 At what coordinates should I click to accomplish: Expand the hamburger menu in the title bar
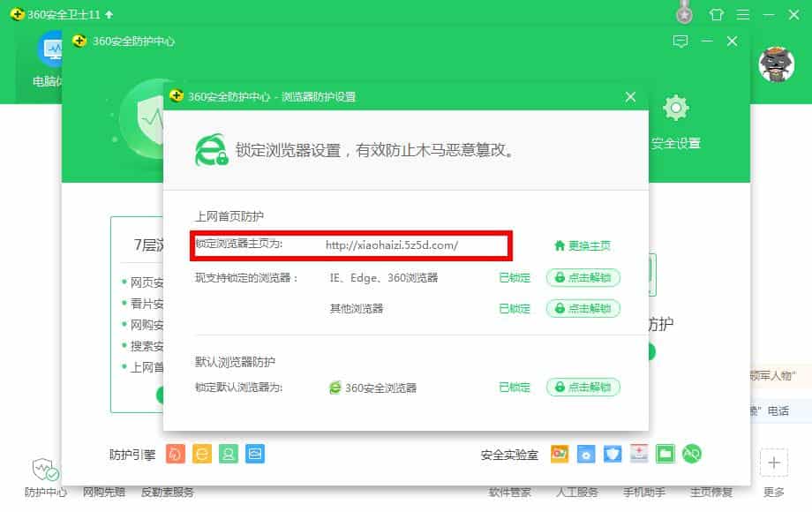744,14
